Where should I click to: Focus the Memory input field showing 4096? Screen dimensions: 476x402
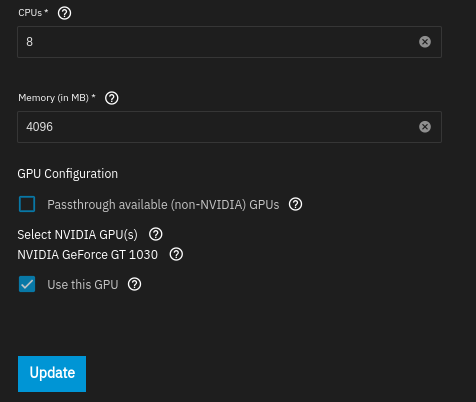(x=229, y=127)
